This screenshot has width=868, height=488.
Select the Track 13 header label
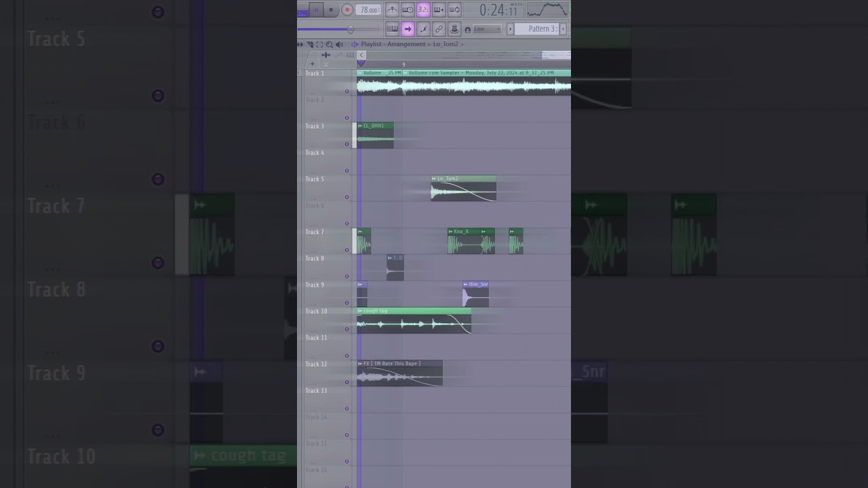coord(316,390)
